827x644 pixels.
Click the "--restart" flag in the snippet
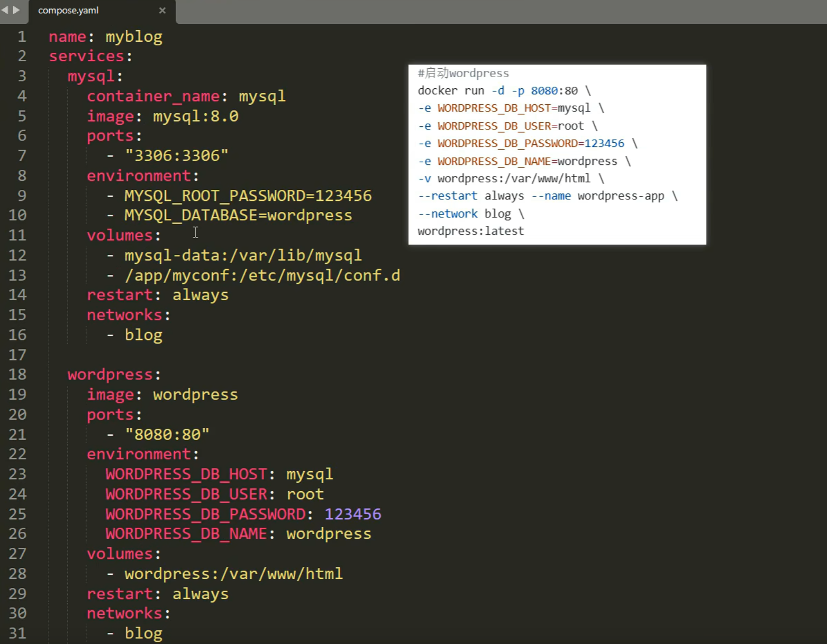pyautogui.click(x=448, y=196)
